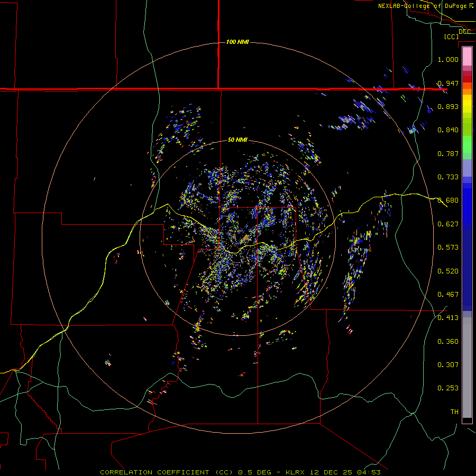Click the TH label at scale bottom
The height and width of the screenshot is (476, 476).
point(454,411)
